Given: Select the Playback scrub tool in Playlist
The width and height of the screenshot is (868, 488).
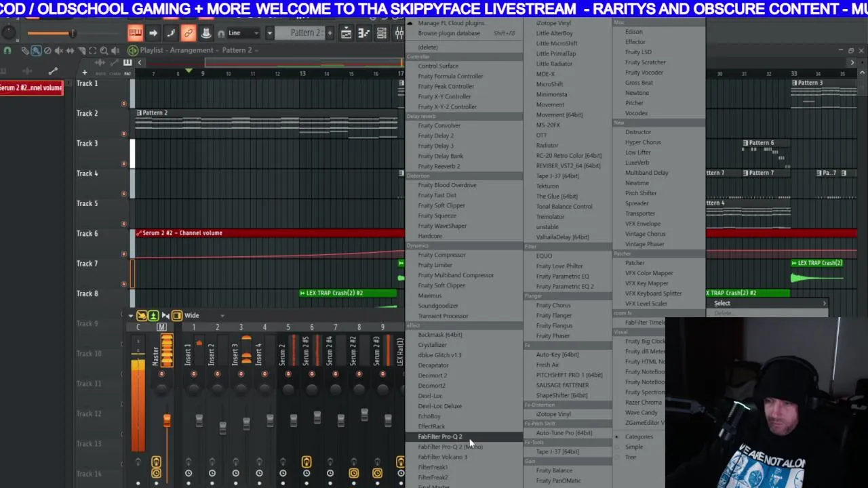Looking at the screenshot, I should (x=115, y=50).
